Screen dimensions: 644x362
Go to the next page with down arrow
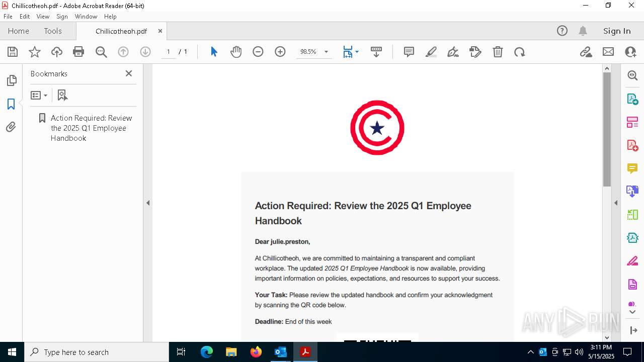(x=145, y=52)
